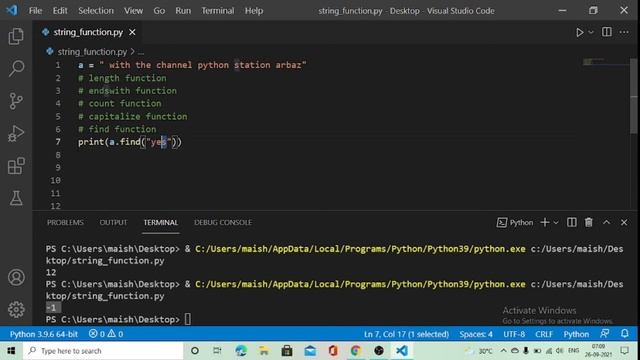
Task: Click the Python terminal shell label
Action: [x=515, y=222]
